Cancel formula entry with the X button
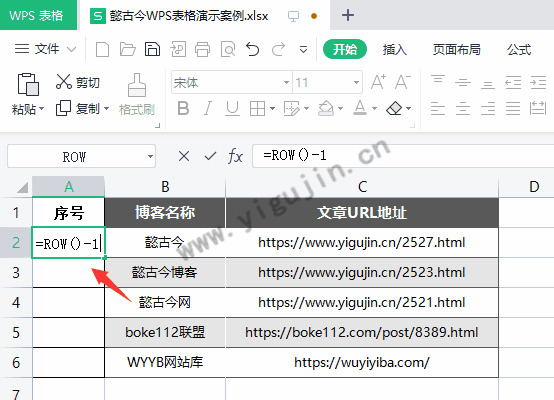The image size is (554, 400). pos(184,156)
